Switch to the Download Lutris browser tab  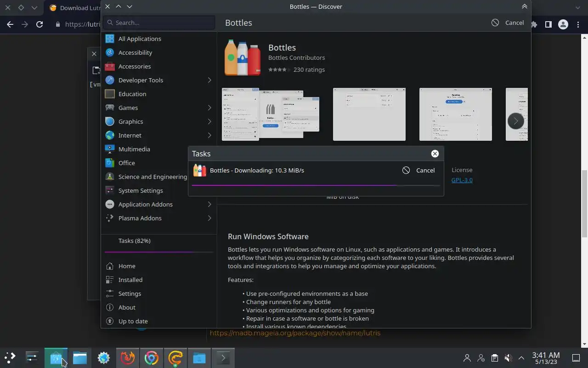[74, 8]
